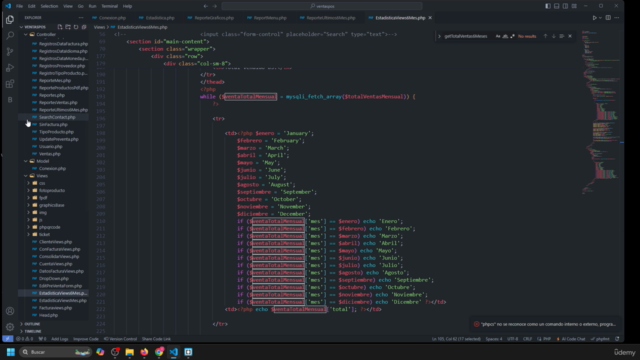Click the Views breadcrumb segment

(99, 27)
